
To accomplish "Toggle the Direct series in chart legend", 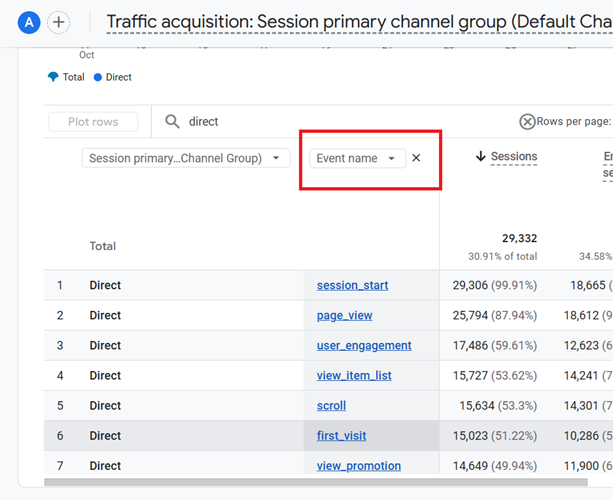I will 113,77.
